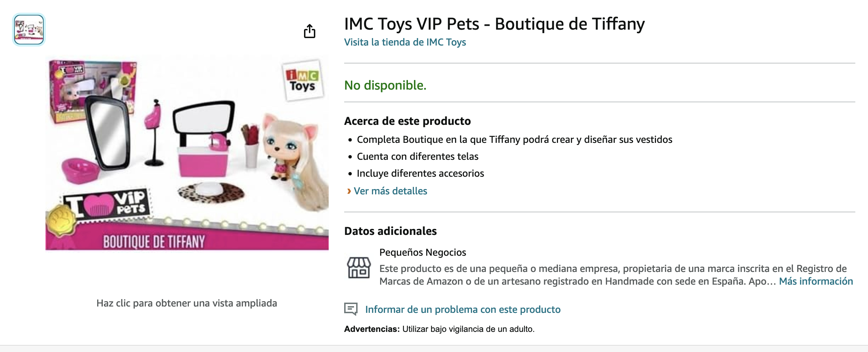Click the 'Acerca de este producto' heading
This screenshot has height=352, width=868.
point(407,121)
